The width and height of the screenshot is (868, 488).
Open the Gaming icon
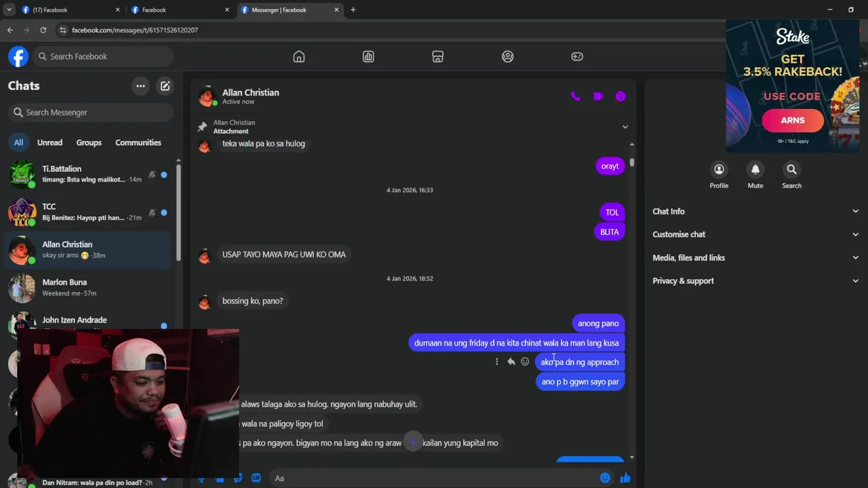(577, 57)
